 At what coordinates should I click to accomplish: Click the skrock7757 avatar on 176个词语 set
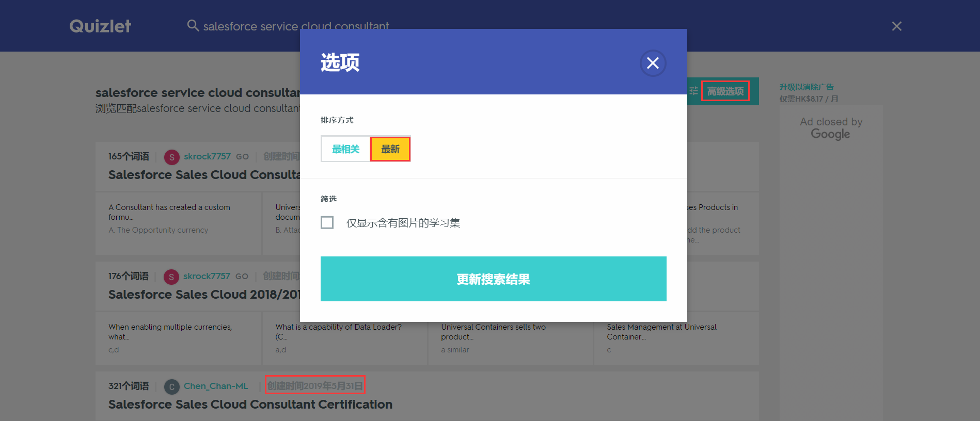(171, 277)
